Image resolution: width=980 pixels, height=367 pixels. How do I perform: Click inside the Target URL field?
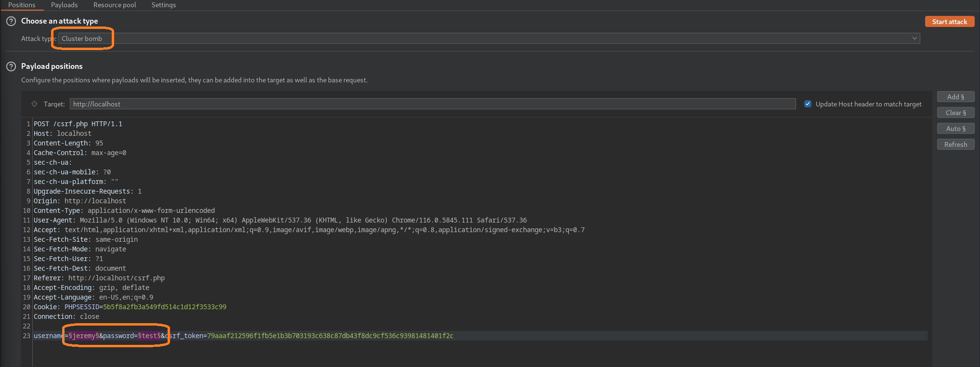point(432,104)
